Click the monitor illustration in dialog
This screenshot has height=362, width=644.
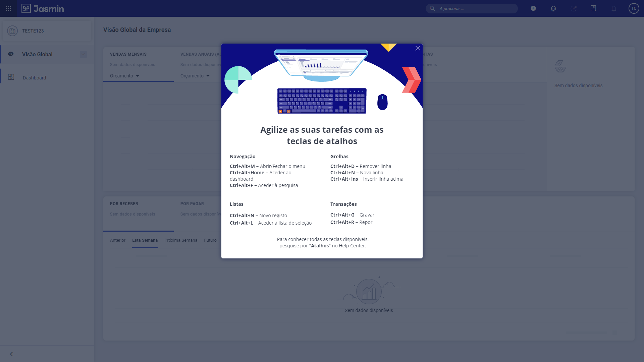tap(321, 65)
